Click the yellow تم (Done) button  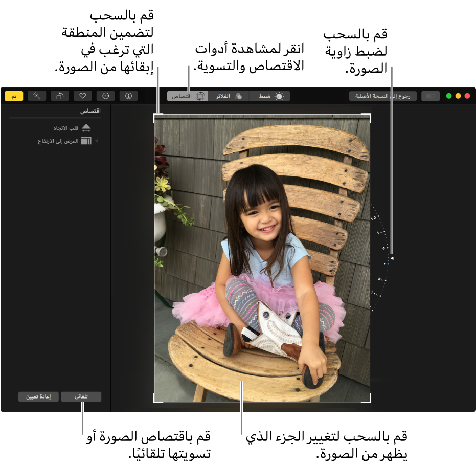pyautogui.click(x=14, y=96)
